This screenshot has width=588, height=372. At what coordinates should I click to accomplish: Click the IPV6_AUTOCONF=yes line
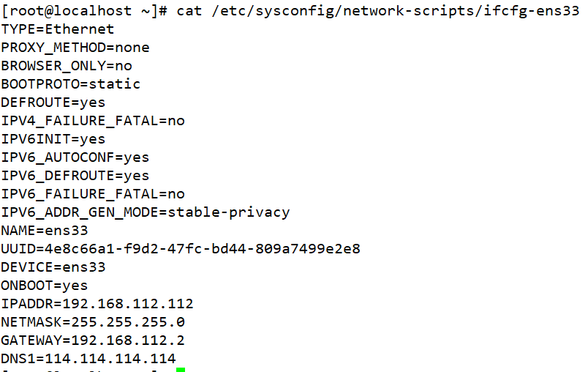click(x=75, y=157)
